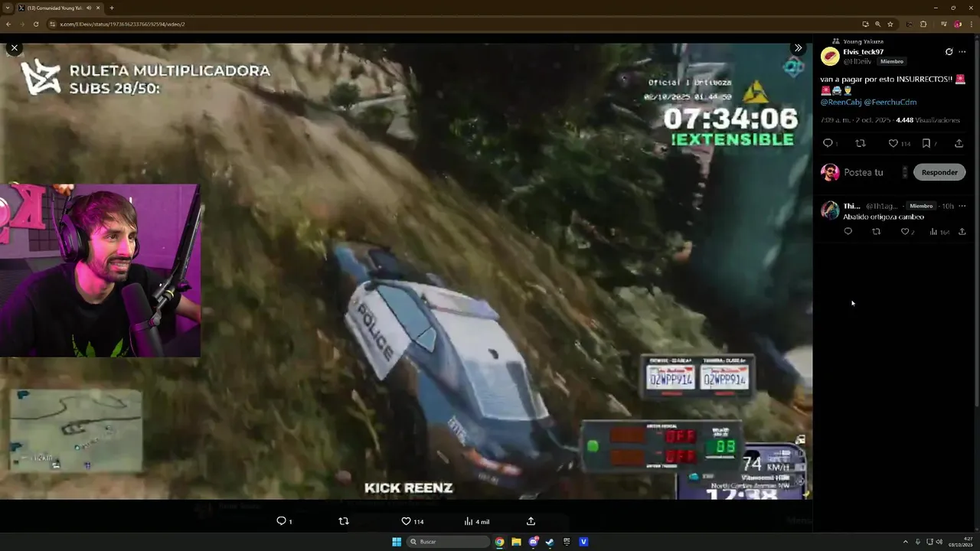Select the Comunidad Young Yakuza browser tab
980x551 pixels.
pos(60,8)
